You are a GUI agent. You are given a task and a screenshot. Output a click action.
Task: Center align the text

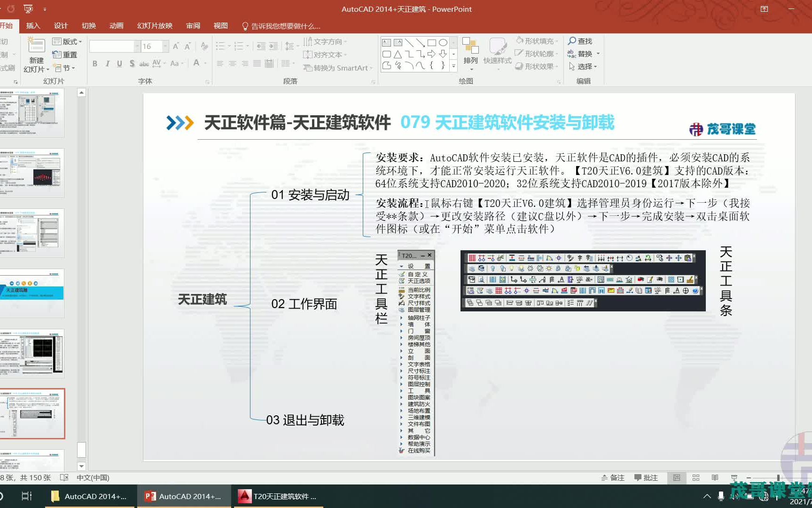tap(232, 63)
